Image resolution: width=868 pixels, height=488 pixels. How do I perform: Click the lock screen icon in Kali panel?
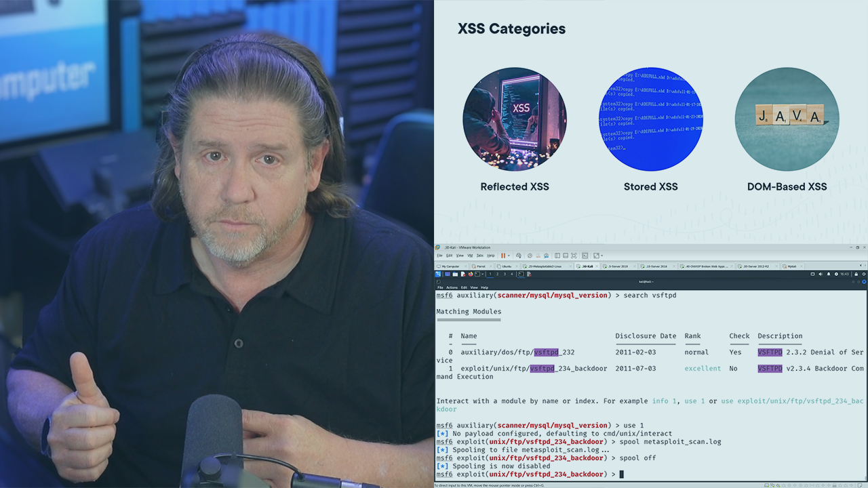856,274
